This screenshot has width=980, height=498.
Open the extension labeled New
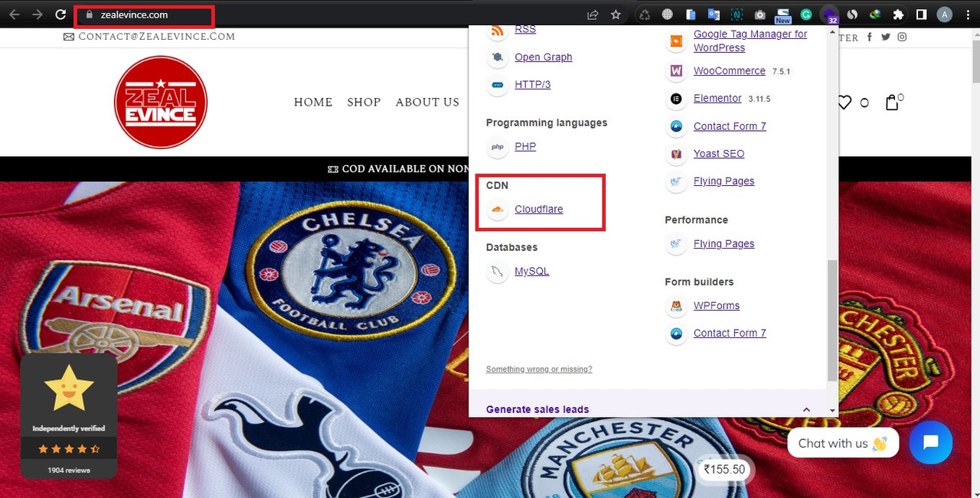pyautogui.click(x=782, y=15)
